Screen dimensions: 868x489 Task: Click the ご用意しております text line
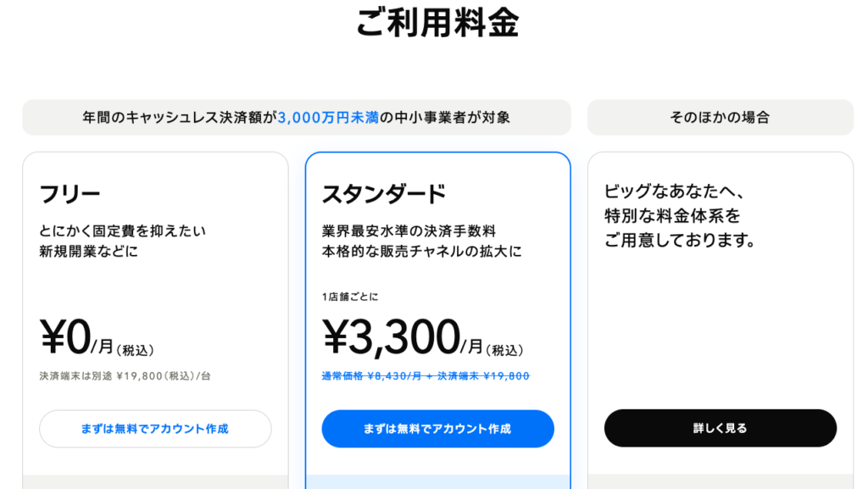[680, 241]
